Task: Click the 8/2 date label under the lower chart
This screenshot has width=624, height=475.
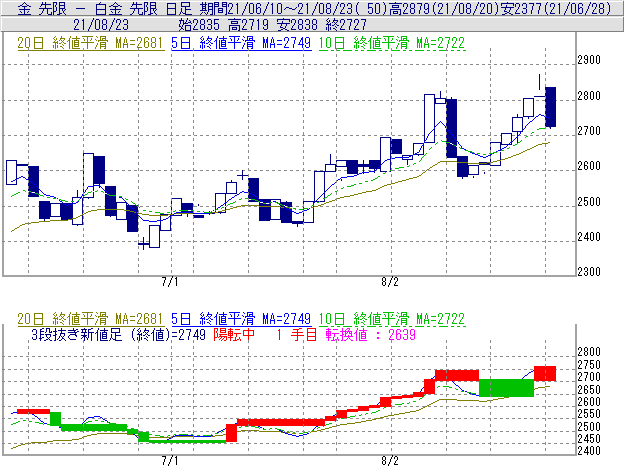Action: [x=390, y=461]
